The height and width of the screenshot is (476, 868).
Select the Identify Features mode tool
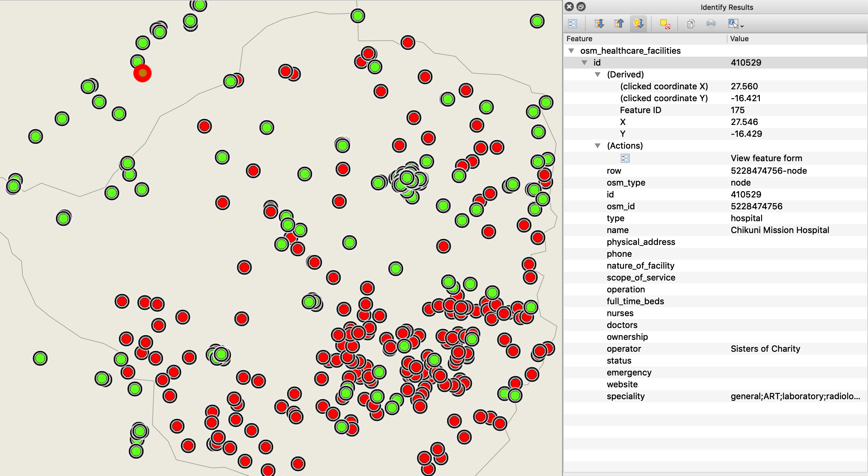click(x=733, y=24)
